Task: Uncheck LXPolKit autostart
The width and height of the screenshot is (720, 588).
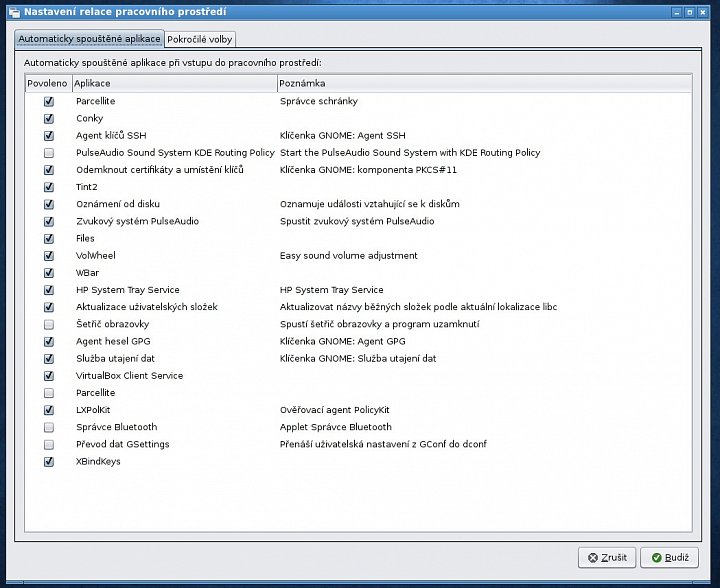Action: [x=49, y=410]
